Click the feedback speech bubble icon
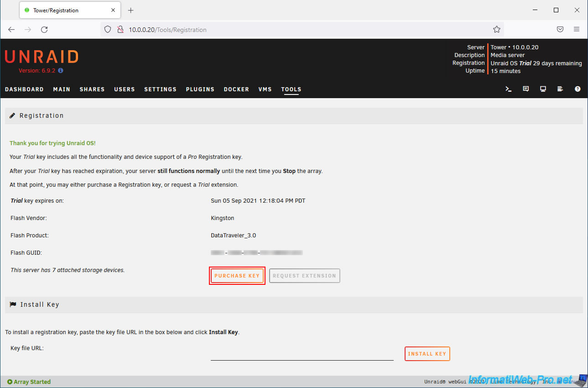This screenshot has width=588, height=388. point(526,89)
